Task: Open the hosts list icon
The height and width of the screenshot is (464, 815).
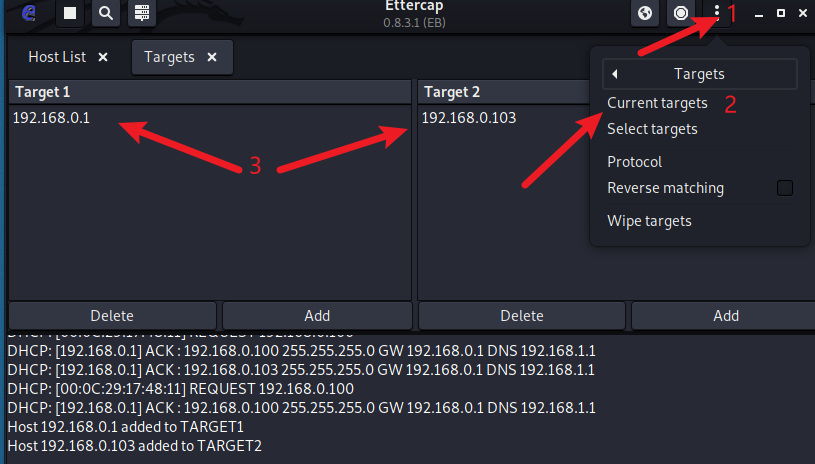Action: click(142, 13)
